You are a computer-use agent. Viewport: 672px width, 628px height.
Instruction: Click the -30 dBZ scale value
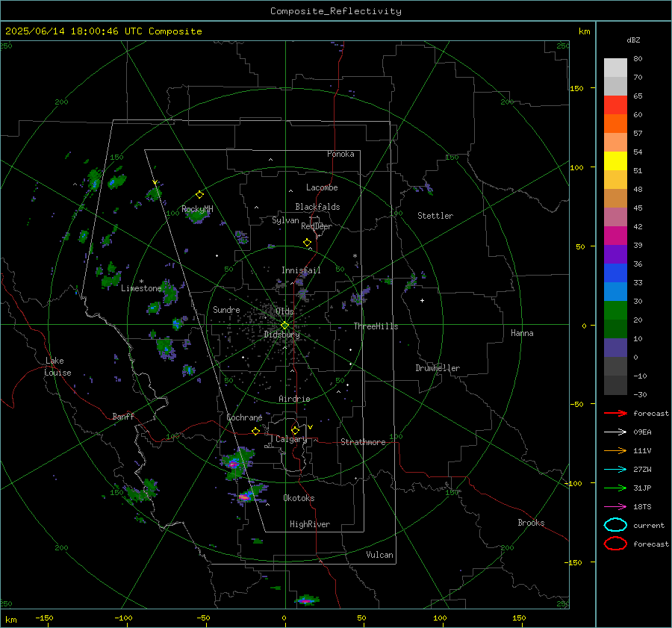[x=640, y=394]
